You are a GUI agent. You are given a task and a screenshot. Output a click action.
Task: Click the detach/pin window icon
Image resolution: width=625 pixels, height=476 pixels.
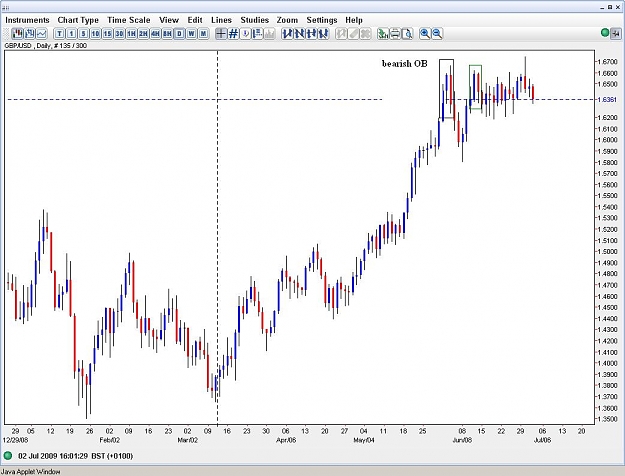coord(616,33)
